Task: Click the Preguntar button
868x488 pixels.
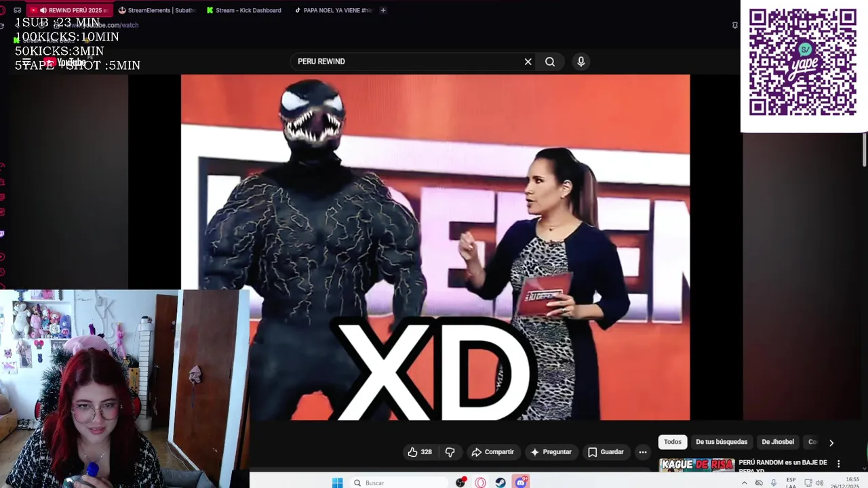Action: click(x=551, y=452)
